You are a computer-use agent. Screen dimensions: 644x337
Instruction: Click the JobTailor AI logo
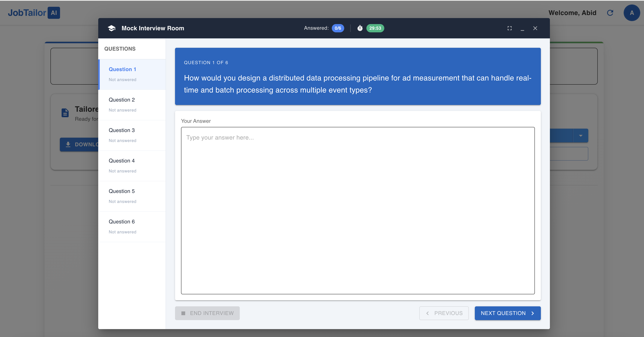(x=34, y=13)
